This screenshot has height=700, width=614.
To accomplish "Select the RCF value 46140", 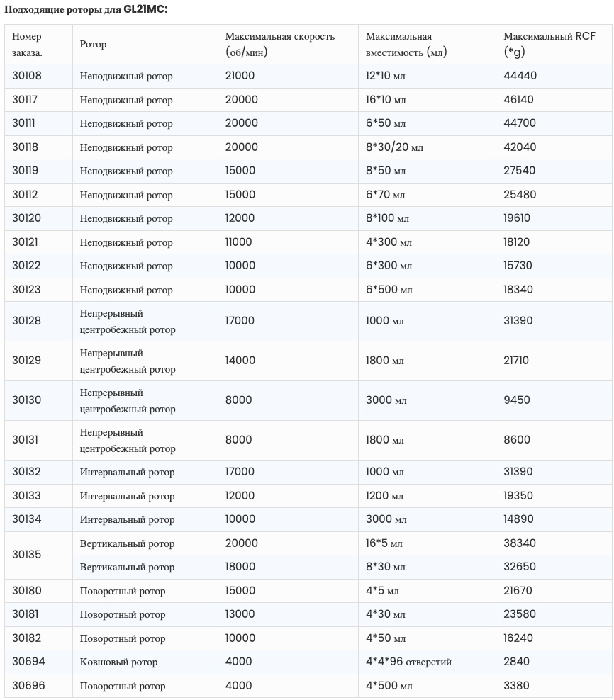I will 518,100.
